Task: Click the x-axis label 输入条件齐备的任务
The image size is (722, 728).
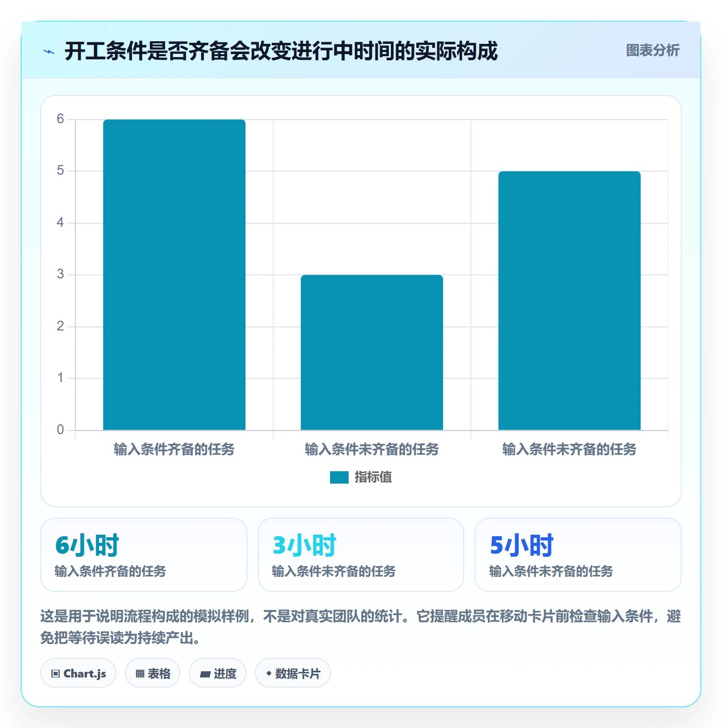Action: pos(174,449)
